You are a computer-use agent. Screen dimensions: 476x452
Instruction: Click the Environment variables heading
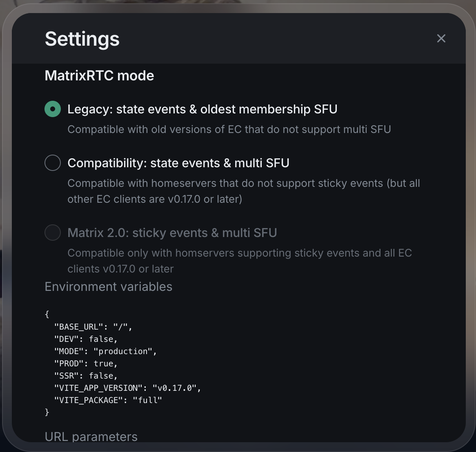108,286
